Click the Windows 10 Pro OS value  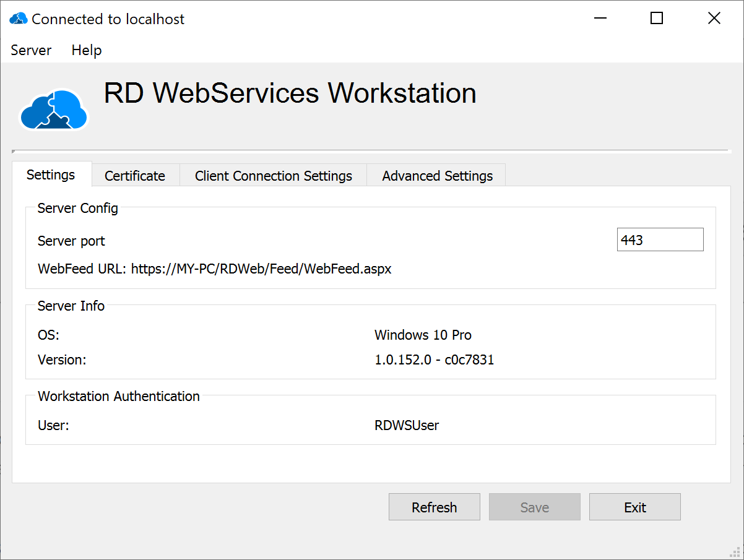(423, 335)
